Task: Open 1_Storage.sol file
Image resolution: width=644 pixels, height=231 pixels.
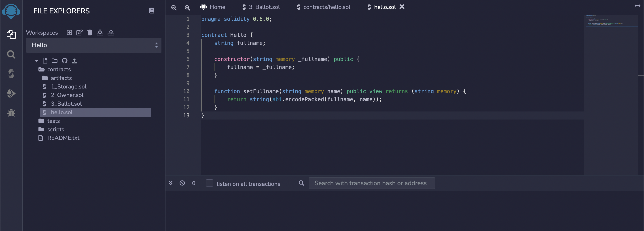Action: 68,86
